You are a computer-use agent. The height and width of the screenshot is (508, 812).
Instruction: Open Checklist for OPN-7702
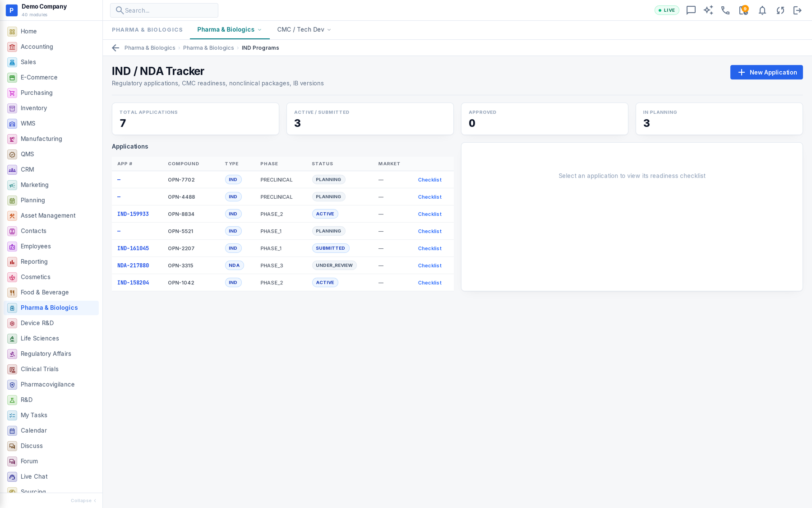coord(429,180)
